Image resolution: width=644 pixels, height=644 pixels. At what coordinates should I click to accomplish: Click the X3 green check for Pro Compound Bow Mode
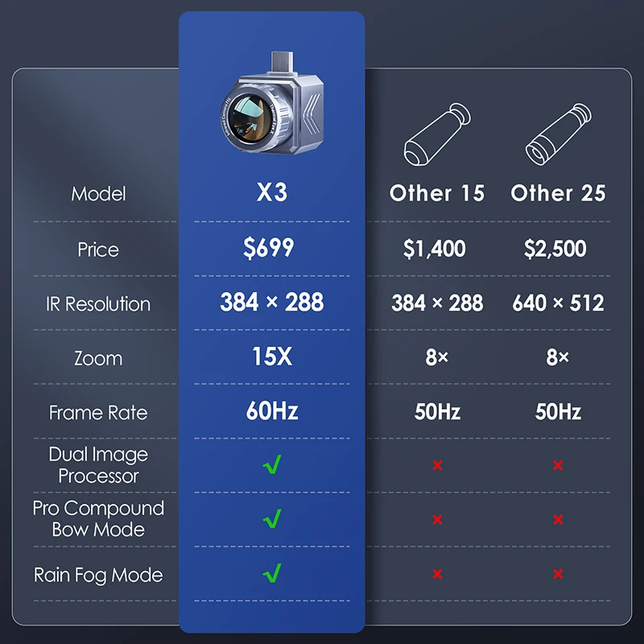click(x=272, y=519)
